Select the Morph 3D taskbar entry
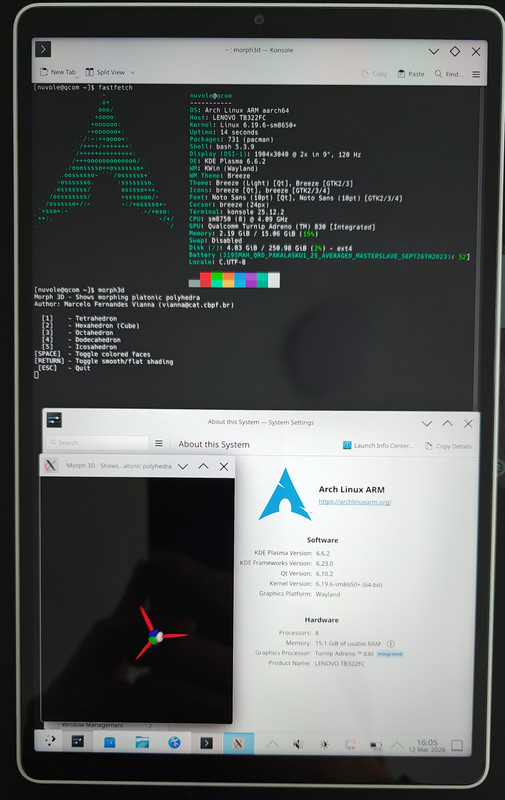This screenshot has height=800, width=505. (x=238, y=743)
